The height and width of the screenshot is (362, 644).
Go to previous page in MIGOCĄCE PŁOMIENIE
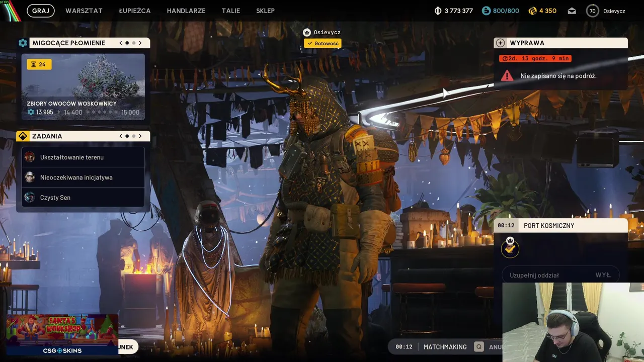click(x=121, y=43)
